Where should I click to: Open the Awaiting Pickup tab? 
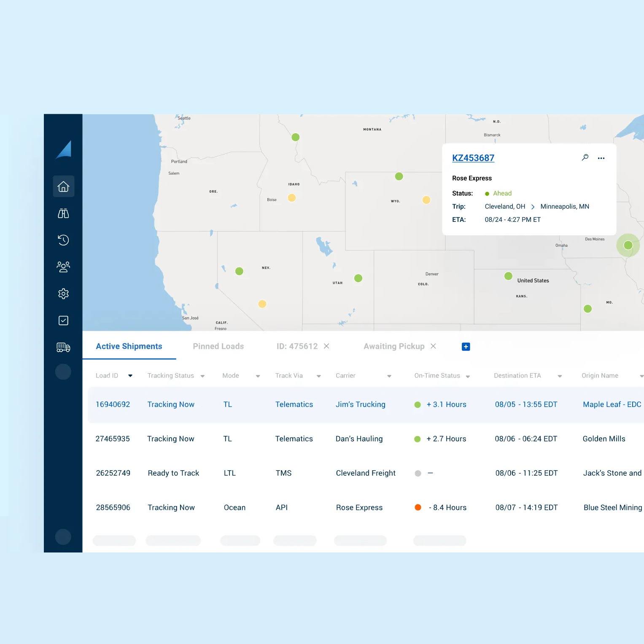393,346
